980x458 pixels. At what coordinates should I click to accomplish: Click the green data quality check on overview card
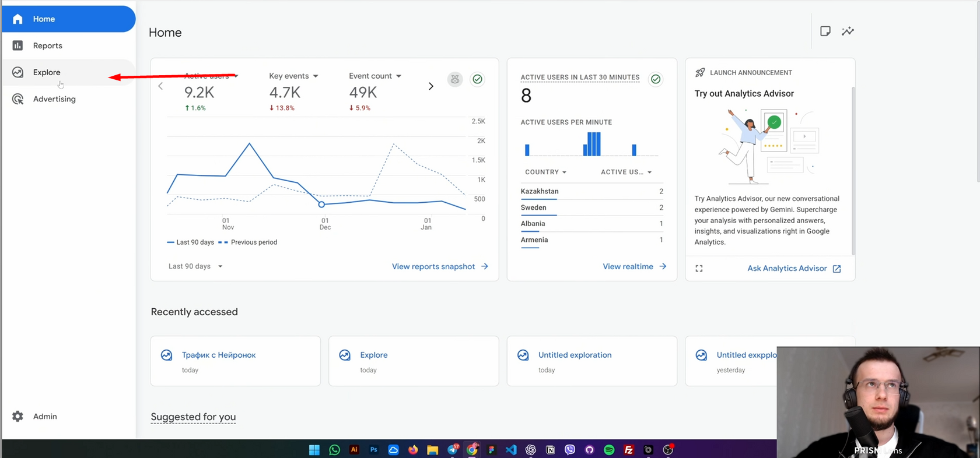477,79
